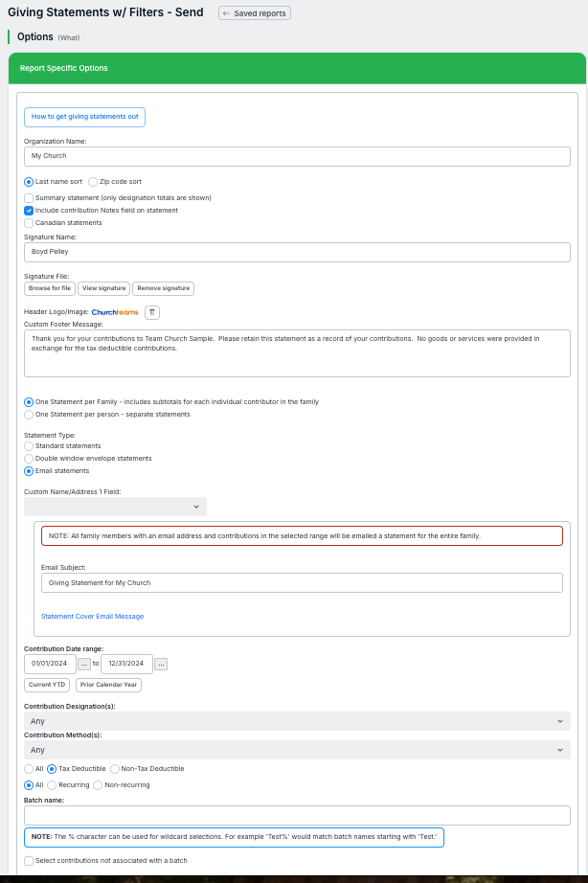This screenshot has width=588, height=883.
Task: Return to Saved reports
Action: coord(253,13)
